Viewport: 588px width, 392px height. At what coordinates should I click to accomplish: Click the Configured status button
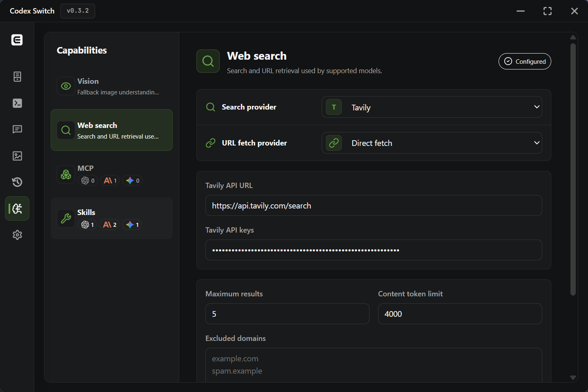(525, 61)
